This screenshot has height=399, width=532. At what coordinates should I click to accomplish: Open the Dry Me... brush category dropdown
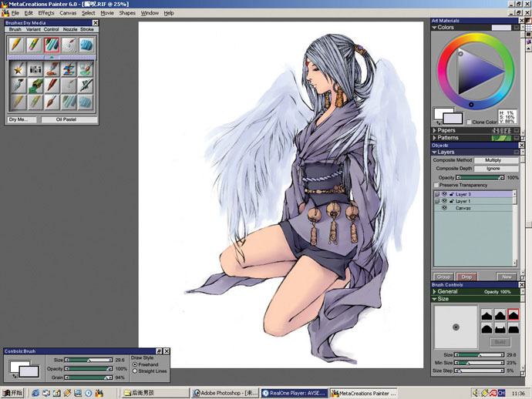tap(22, 119)
